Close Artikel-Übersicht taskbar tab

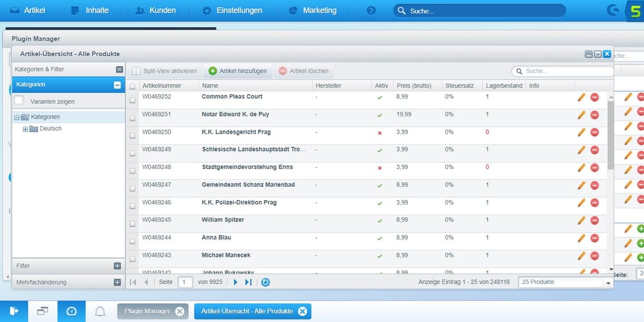(302, 311)
